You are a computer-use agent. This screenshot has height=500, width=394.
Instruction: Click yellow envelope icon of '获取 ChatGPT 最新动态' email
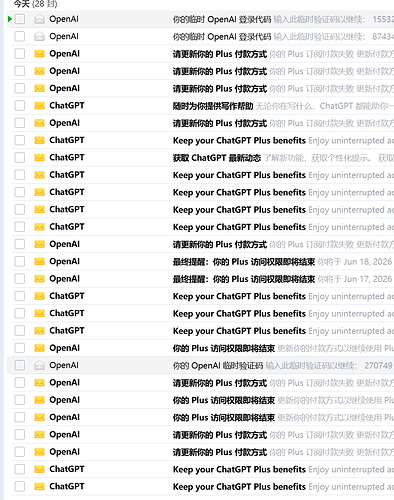pyautogui.click(x=39, y=158)
